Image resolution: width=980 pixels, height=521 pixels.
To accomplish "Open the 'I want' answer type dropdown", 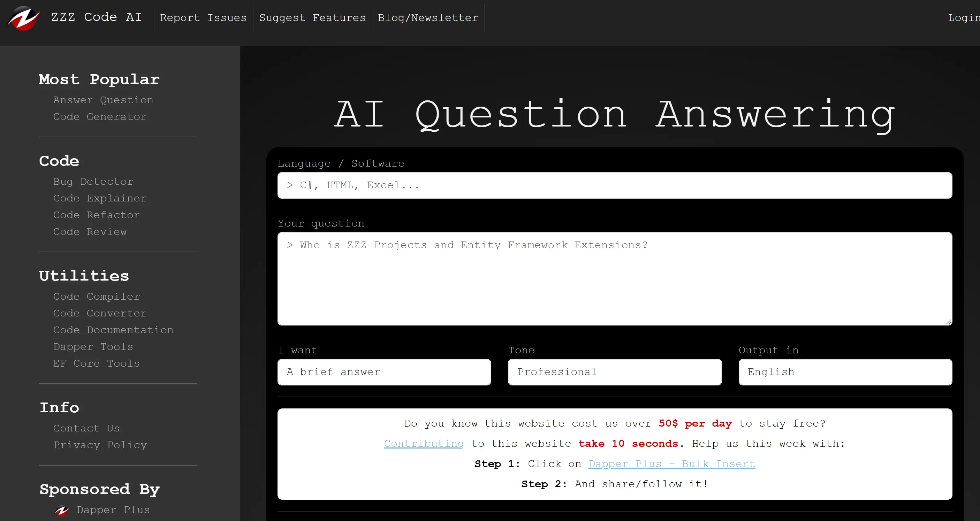I will 384,372.
